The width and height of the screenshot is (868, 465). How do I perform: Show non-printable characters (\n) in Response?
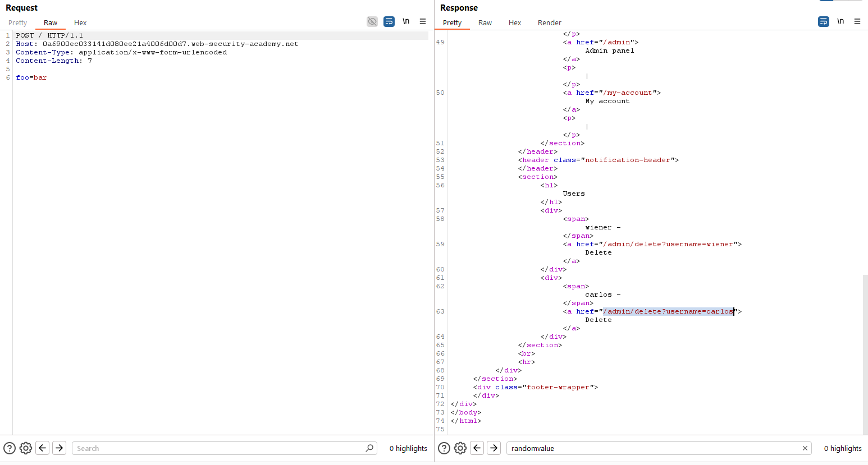coord(840,22)
